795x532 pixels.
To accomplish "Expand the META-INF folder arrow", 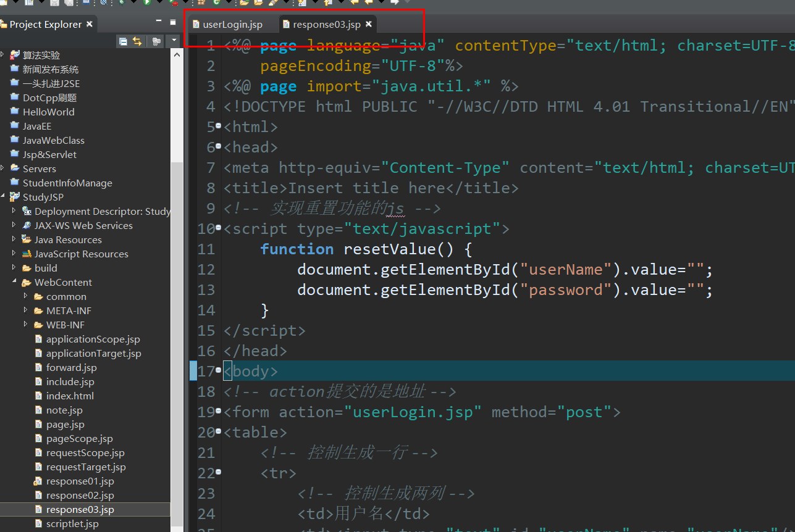I will click(x=26, y=310).
